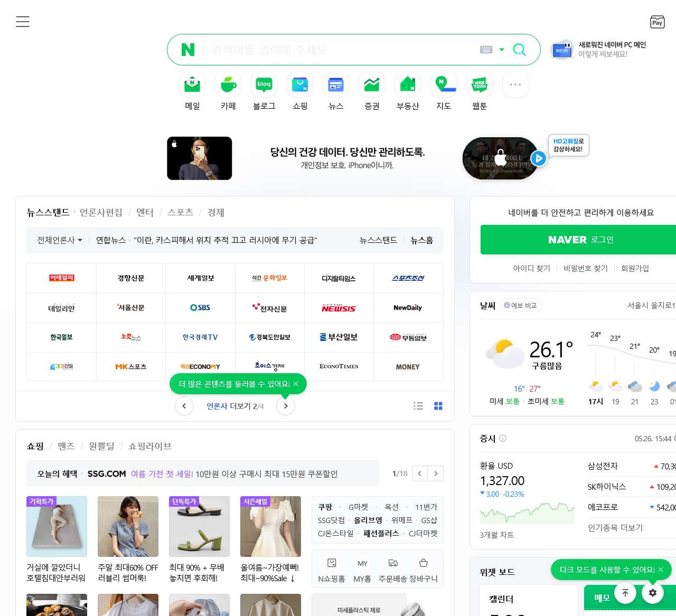Open more services with the ellipsis icon
The image size is (676, 616).
point(515,84)
